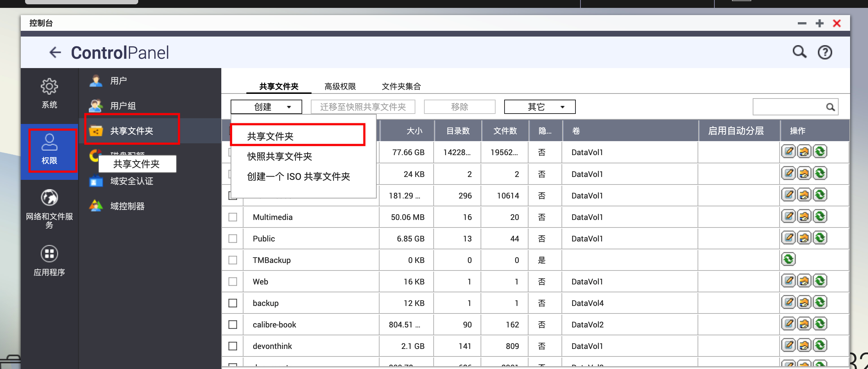Image resolution: width=868 pixels, height=369 pixels.
Task: Tick the Web folder checkbox
Action: coord(233,282)
